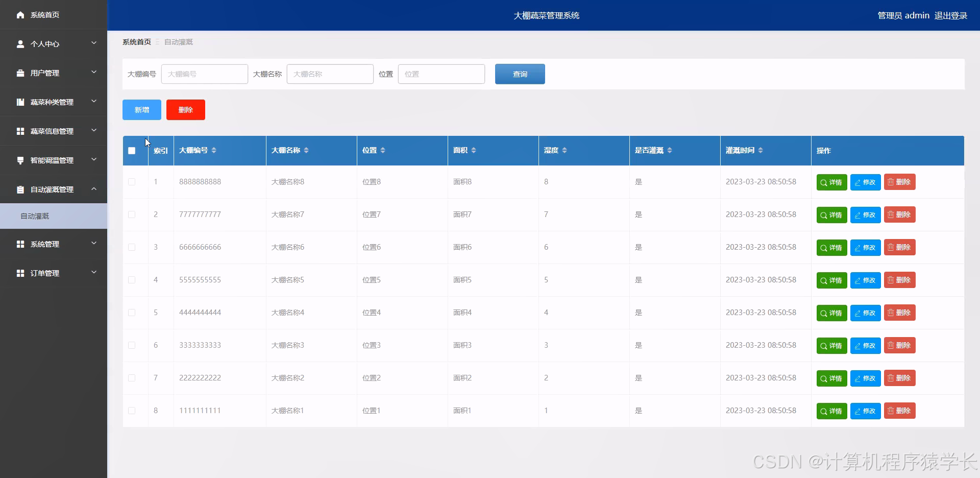980x478 pixels.
Task: Click 修改 for row 1111111111
Action: [866, 411]
